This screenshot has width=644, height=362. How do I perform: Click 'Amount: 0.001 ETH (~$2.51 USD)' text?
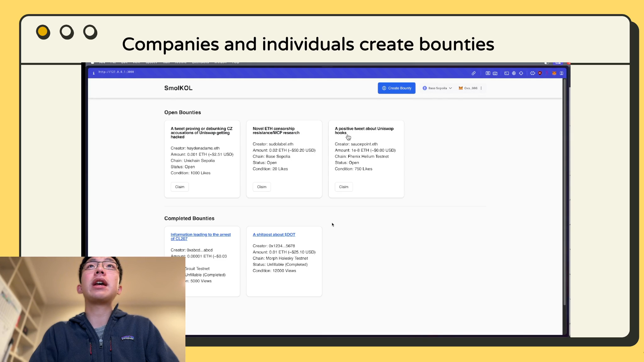(202, 155)
